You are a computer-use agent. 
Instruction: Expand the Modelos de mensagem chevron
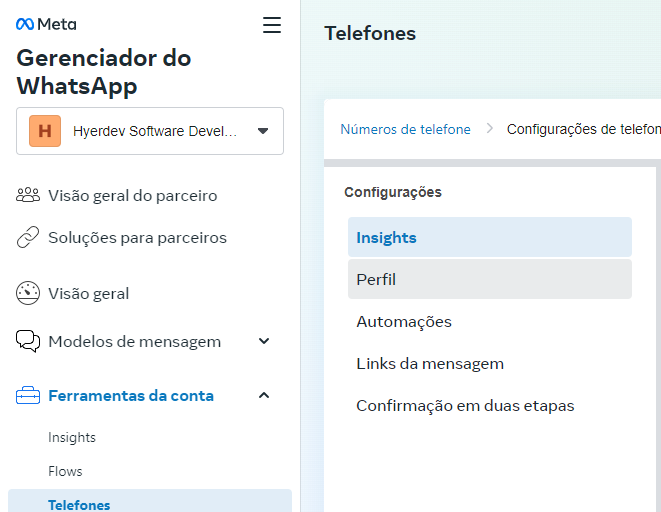(x=264, y=341)
